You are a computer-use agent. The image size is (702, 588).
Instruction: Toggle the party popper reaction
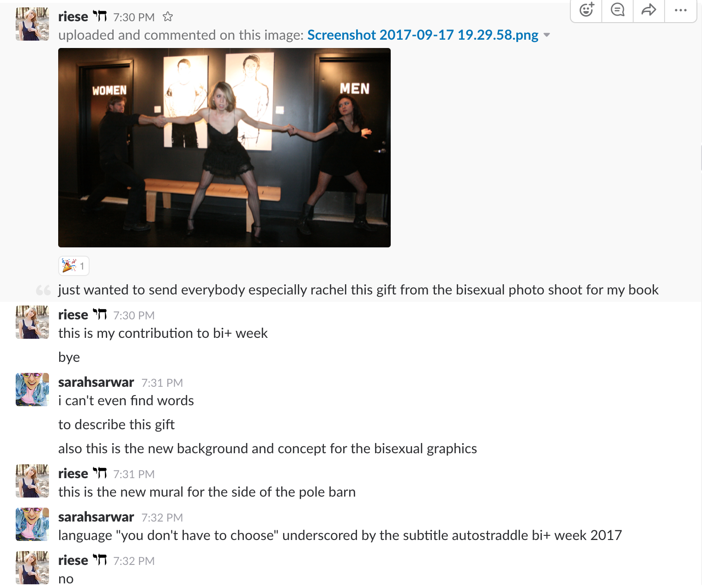coord(74,266)
